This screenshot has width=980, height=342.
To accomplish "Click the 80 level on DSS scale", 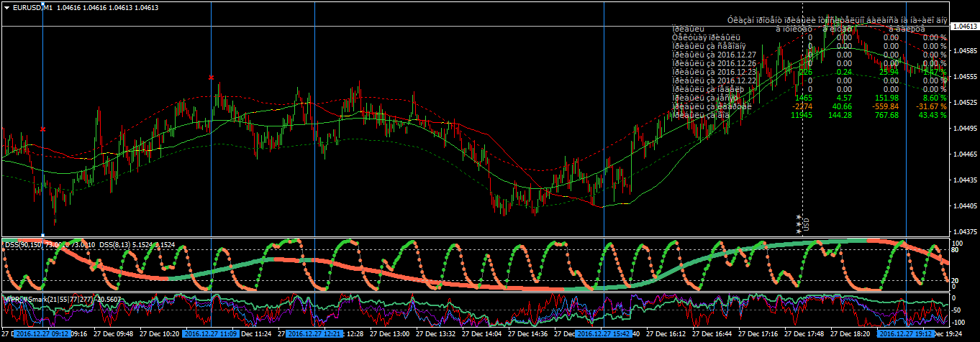I will click(955, 251).
